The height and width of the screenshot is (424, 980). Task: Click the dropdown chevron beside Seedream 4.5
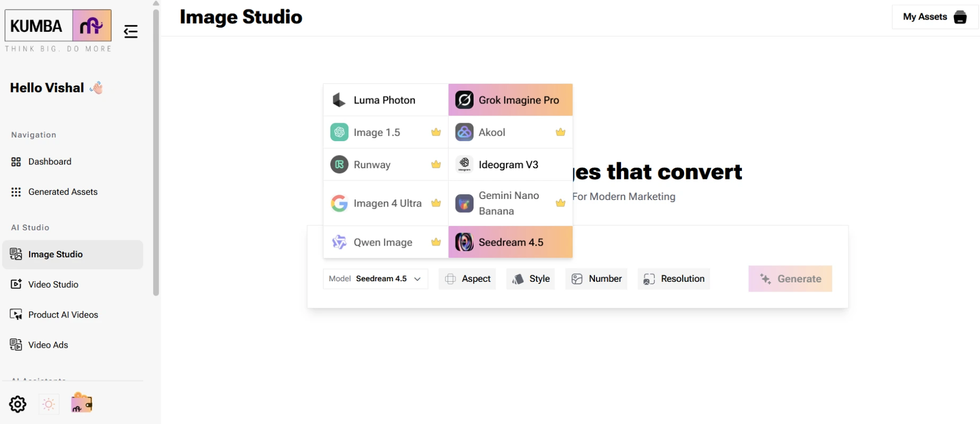[417, 279]
